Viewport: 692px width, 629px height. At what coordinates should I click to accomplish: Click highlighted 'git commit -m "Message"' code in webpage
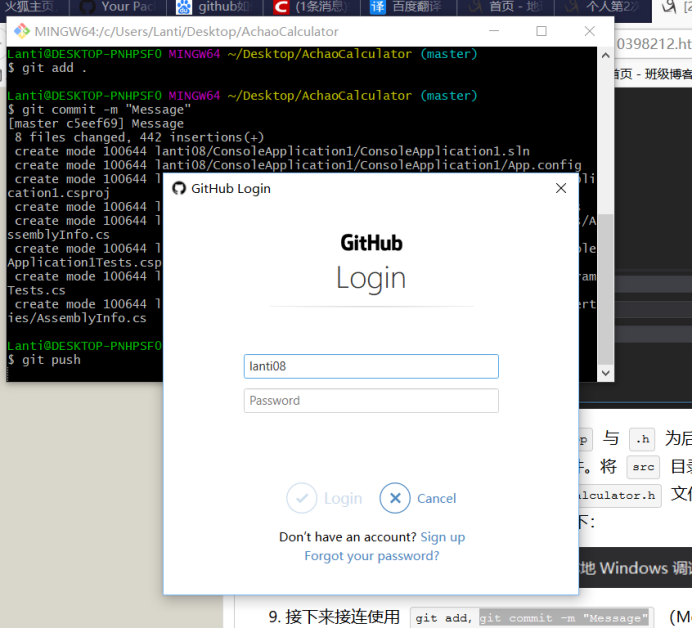click(x=564, y=618)
